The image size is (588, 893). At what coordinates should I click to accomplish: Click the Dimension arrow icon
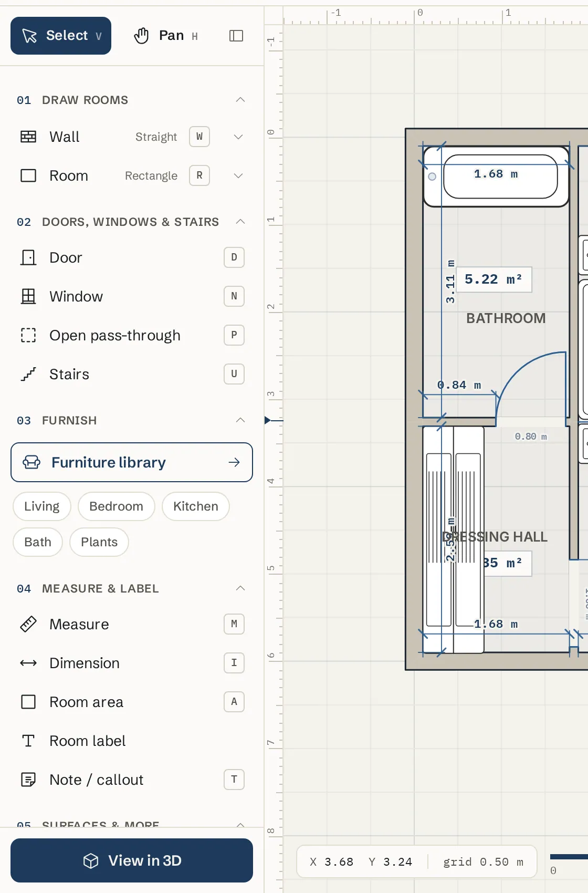click(x=28, y=663)
